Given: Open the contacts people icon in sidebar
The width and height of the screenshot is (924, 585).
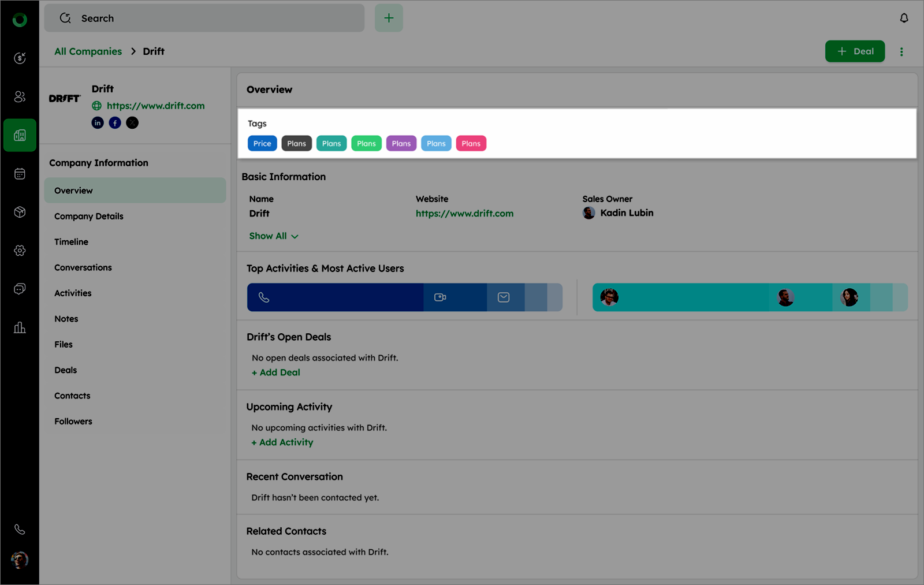Looking at the screenshot, I should (20, 96).
